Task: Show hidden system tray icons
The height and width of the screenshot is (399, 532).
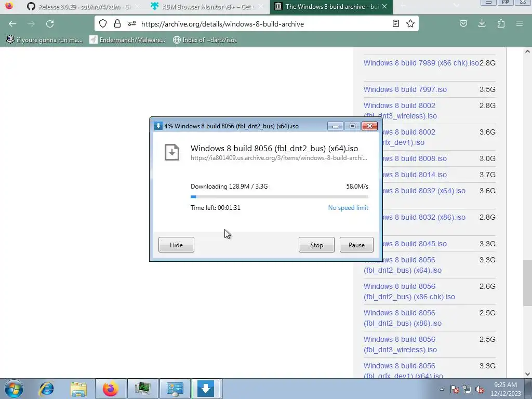Action: click(442, 389)
